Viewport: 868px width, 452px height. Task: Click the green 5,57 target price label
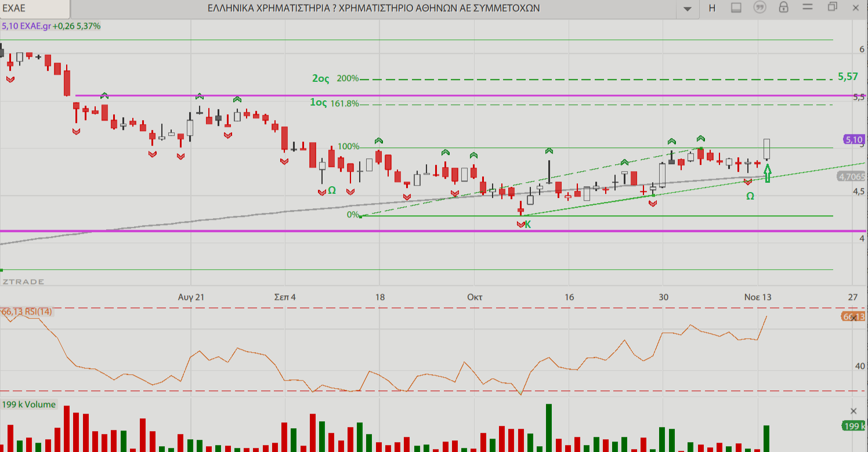pyautogui.click(x=848, y=77)
